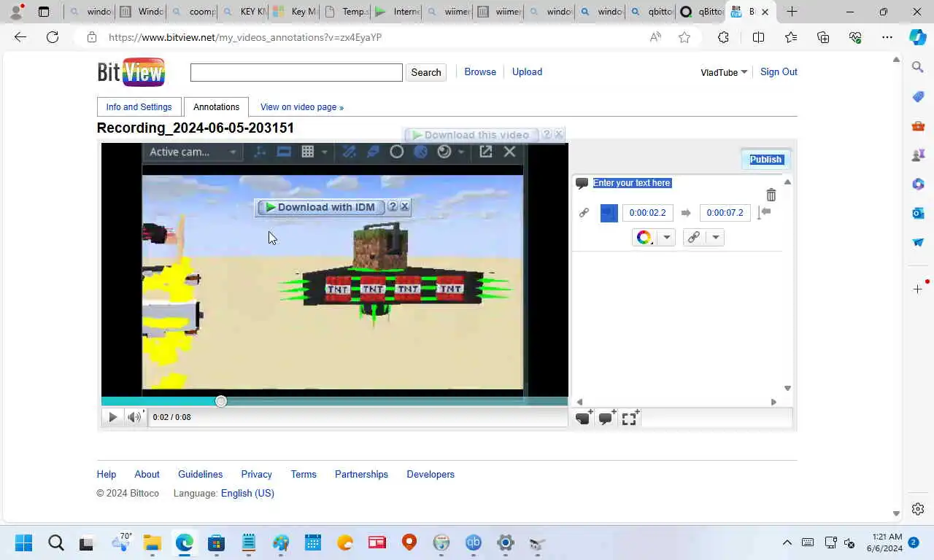The image size is (934, 560).
Task: Switch to the Temp browser tab
Action: [346, 12]
